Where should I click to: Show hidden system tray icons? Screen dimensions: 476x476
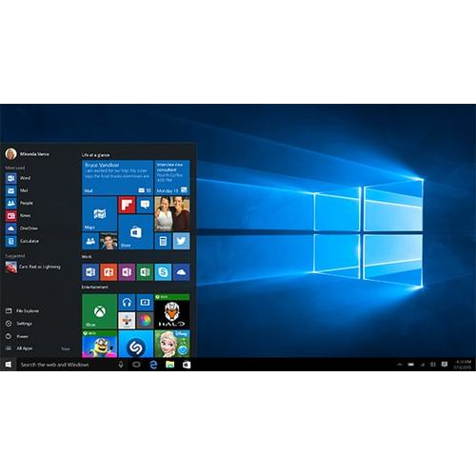pyautogui.click(x=400, y=365)
